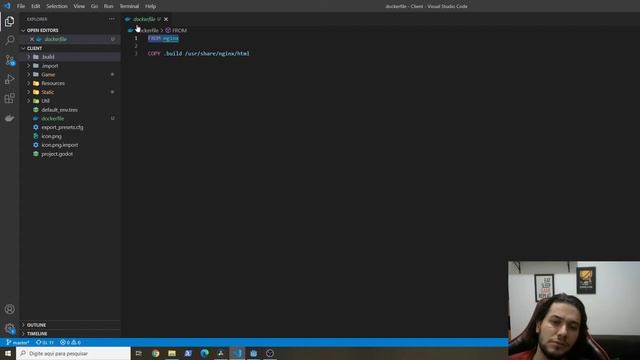Image resolution: width=640 pixels, height=360 pixels.
Task: Click the Windows taskbar search box
Action: tap(73, 353)
